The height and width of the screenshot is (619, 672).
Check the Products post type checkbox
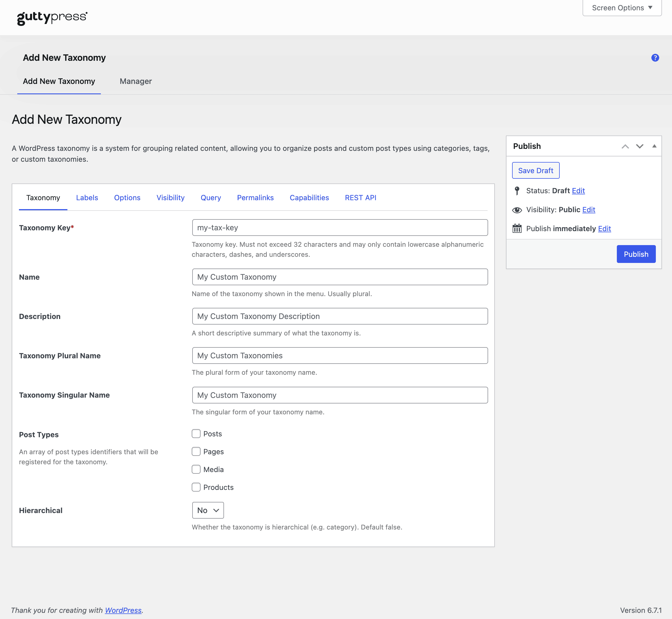(x=196, y=487)
